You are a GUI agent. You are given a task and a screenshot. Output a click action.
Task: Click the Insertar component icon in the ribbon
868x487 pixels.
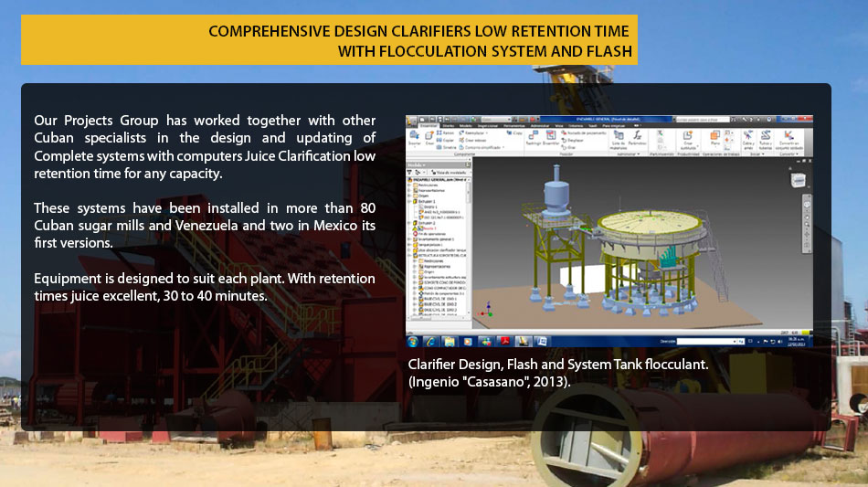click(x=415, y=138)
